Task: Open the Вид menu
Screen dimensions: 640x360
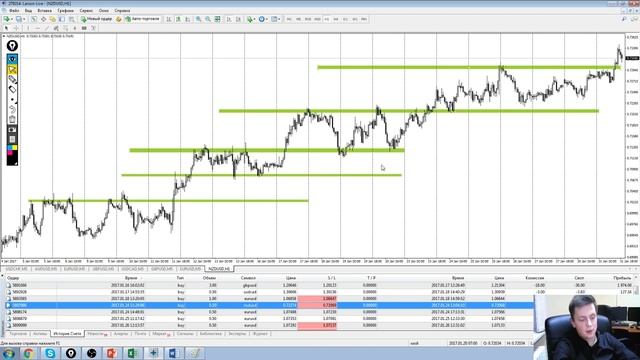Action: (28, 10)
